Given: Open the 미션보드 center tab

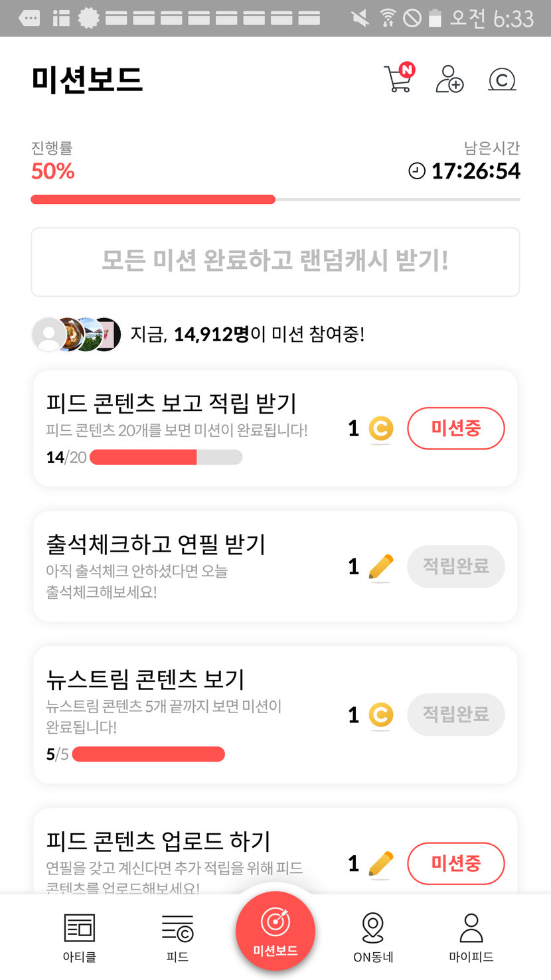Looking at the screenshot, I should coord(275,931).
